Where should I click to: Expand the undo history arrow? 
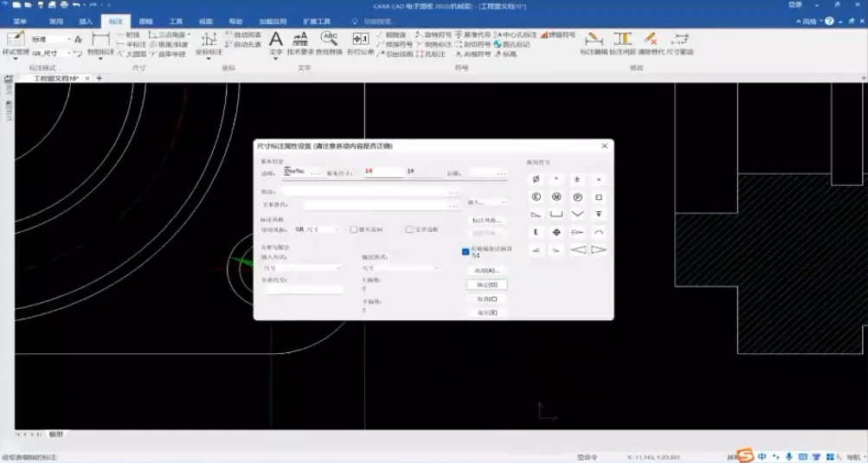click(x=84, y=5)
